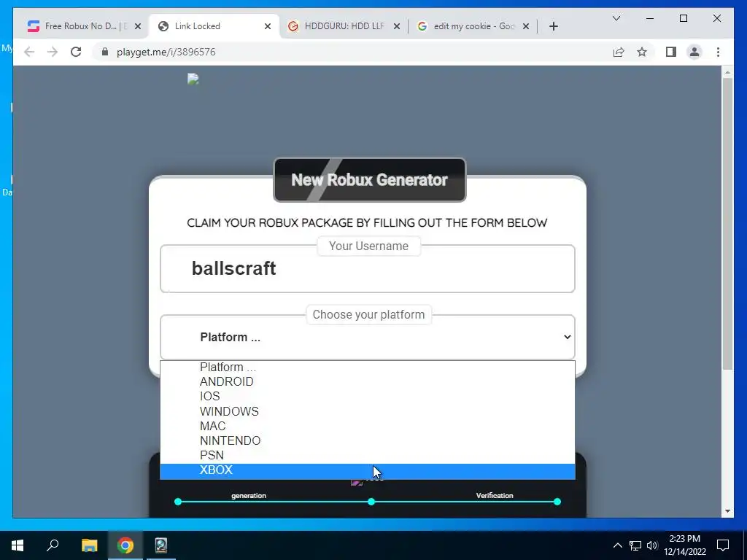Choose XBOX from the platform list
The width and height of the screenshot is (747, 560).
coord(368,470)
